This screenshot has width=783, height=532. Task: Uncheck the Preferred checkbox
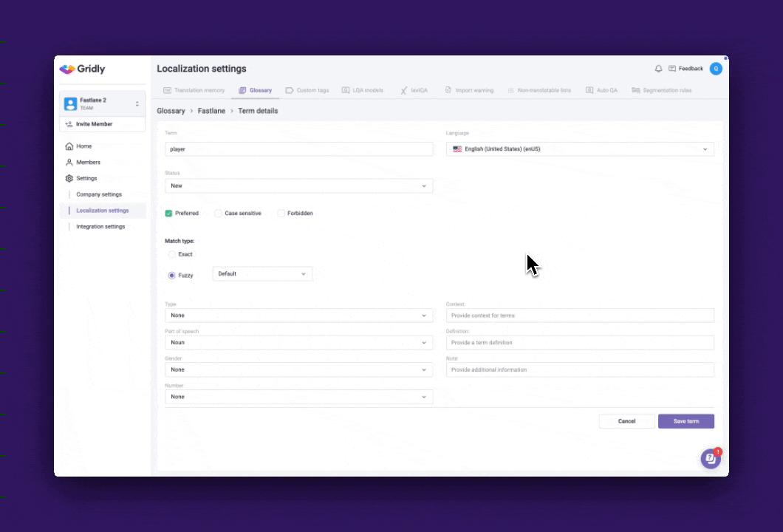coord(169,214)
